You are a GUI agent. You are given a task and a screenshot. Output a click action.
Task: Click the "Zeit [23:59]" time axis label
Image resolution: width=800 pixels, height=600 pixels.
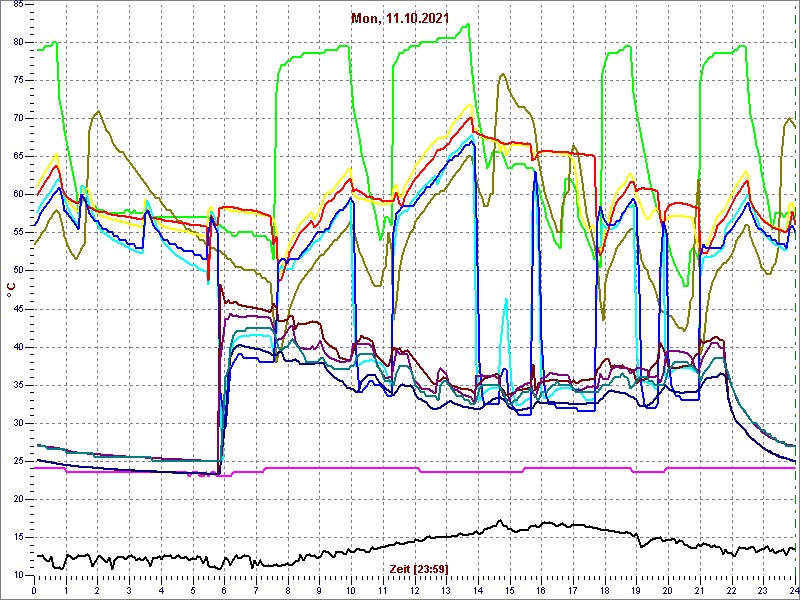(x=419, y=569)
